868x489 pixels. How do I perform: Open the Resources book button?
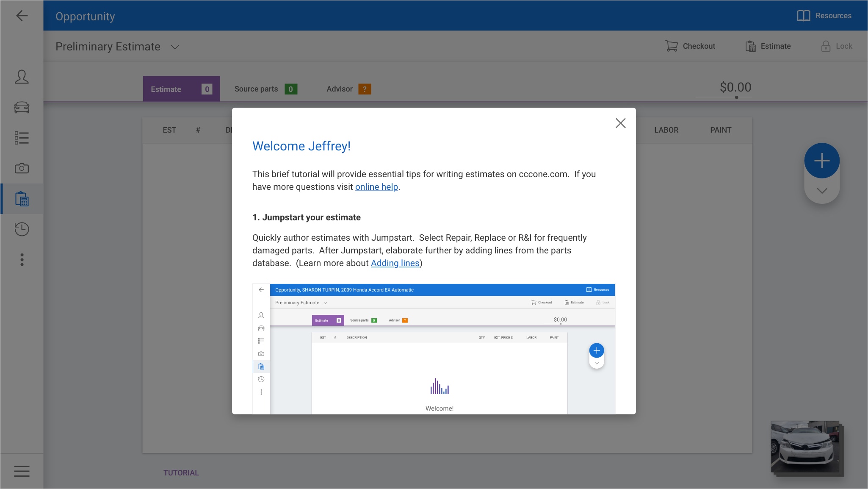824,16
